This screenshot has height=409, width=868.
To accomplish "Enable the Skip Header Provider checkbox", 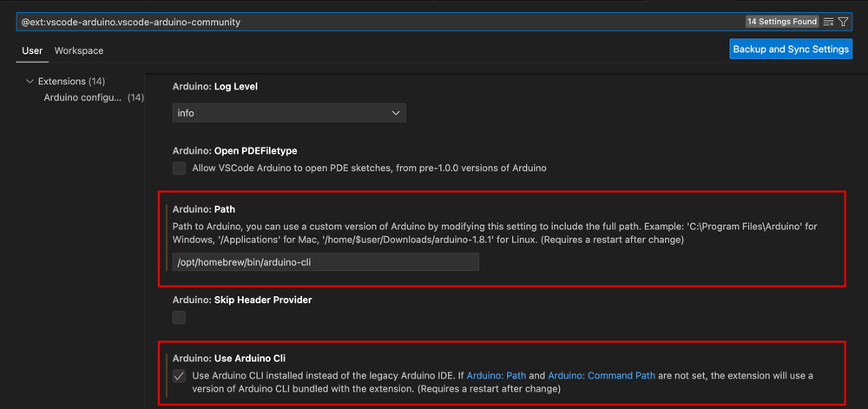I will [179, 318].
